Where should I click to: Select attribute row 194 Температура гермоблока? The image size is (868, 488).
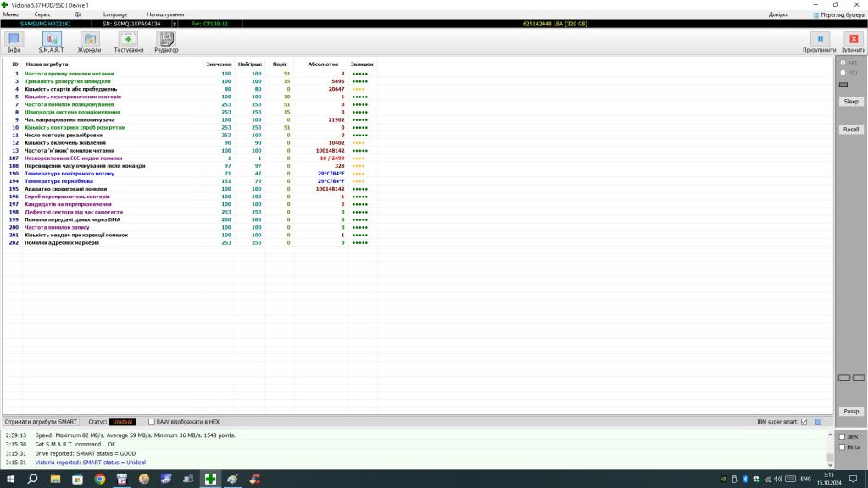[191, 181]
